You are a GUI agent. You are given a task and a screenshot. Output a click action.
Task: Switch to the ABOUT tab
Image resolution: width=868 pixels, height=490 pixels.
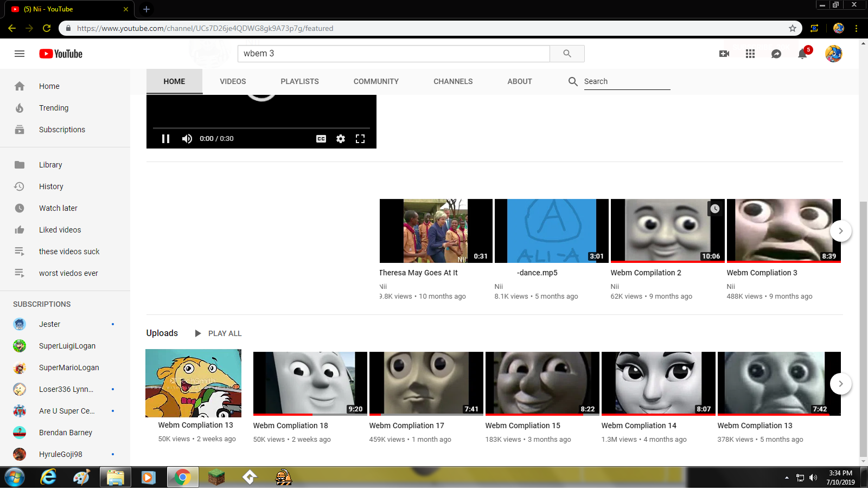tap(520, 81)
